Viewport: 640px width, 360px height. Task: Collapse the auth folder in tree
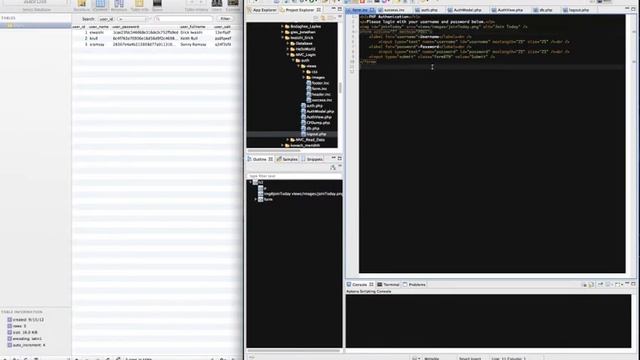coord(293,60)
